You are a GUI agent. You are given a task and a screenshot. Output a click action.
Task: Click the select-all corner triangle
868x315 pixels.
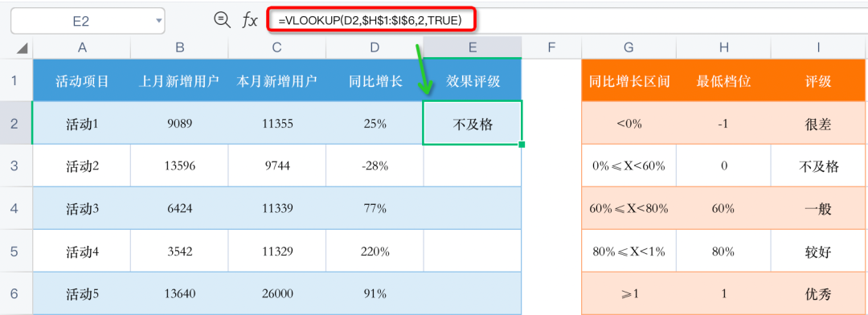coord(22,49)
